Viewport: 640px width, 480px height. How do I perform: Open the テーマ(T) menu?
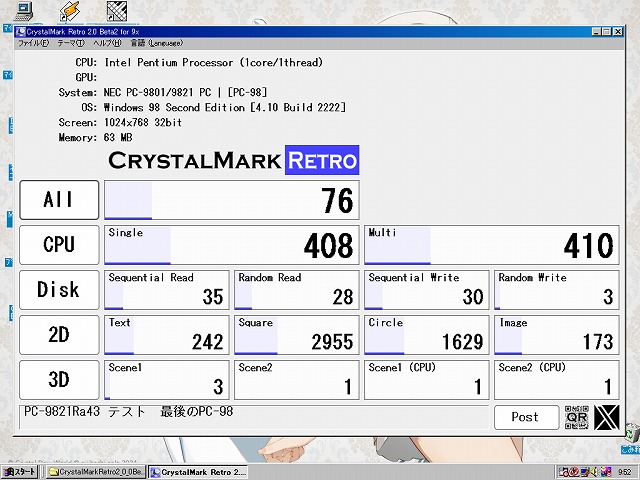click(71, 43)
